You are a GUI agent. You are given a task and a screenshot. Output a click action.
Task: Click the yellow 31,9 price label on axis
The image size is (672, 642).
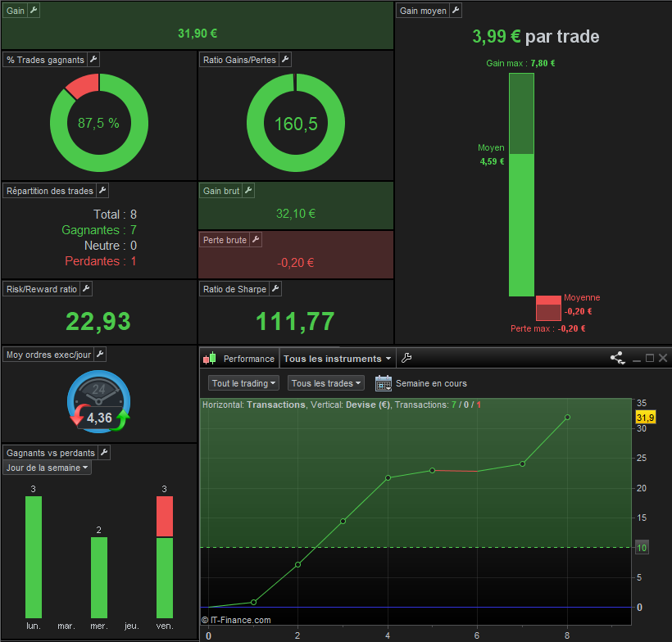click(646, 417)
